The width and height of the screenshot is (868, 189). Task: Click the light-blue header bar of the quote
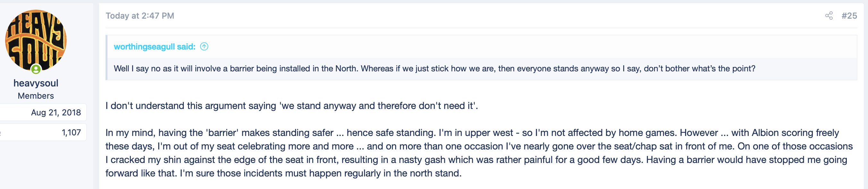pyautogui.click(x=481, y=47)
